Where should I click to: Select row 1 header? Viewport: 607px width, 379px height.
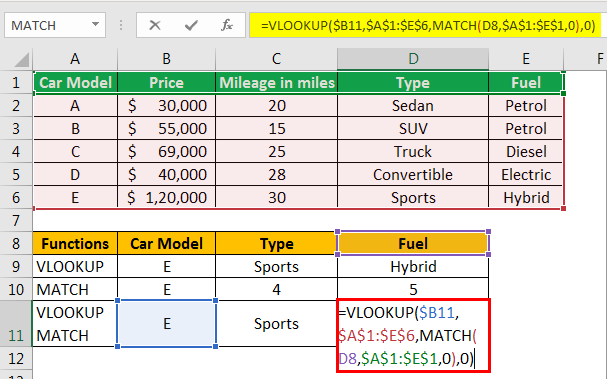(x=16, y=82)
